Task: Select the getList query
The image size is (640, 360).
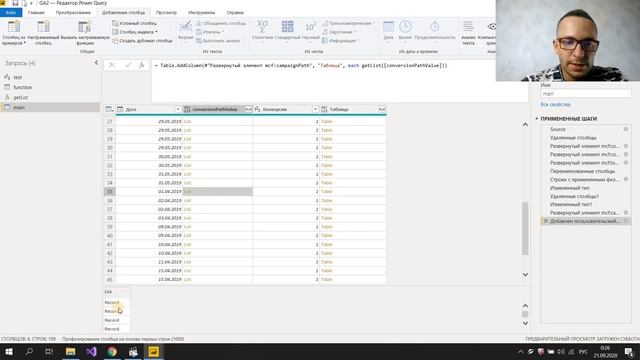Action: [50, 98]
